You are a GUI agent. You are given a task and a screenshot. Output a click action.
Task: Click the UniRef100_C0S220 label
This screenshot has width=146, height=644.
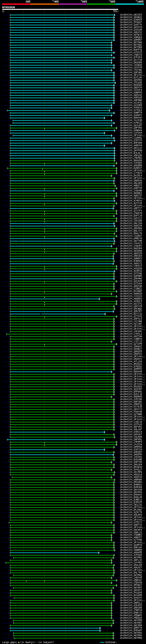[131, 296]
